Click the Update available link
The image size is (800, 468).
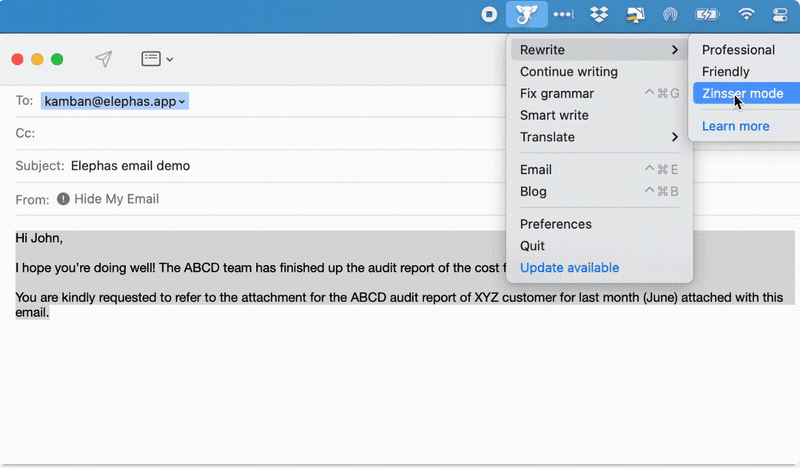pyautogui.click(x=569, y=268)
